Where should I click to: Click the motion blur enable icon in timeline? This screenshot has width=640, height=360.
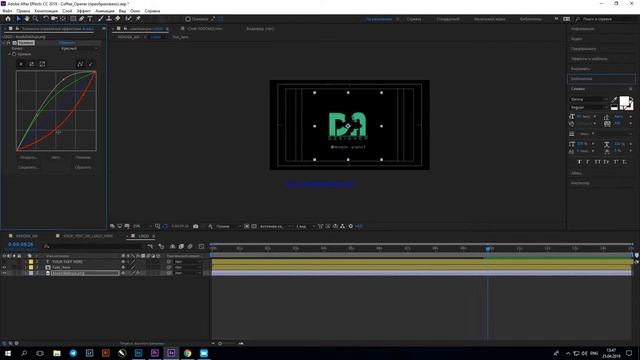click(x=190, y=246)
